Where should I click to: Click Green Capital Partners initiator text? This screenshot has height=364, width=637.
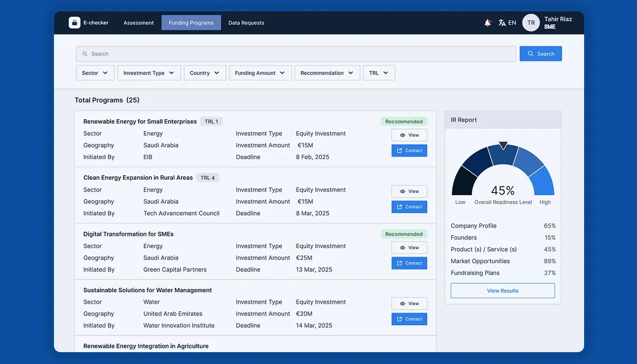point(175,270)
